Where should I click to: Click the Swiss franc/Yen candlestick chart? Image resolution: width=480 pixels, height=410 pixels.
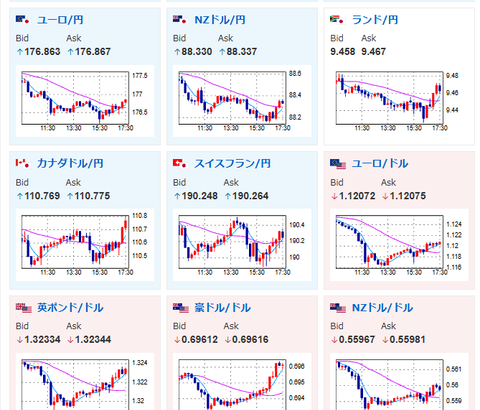tap(242, 245)
